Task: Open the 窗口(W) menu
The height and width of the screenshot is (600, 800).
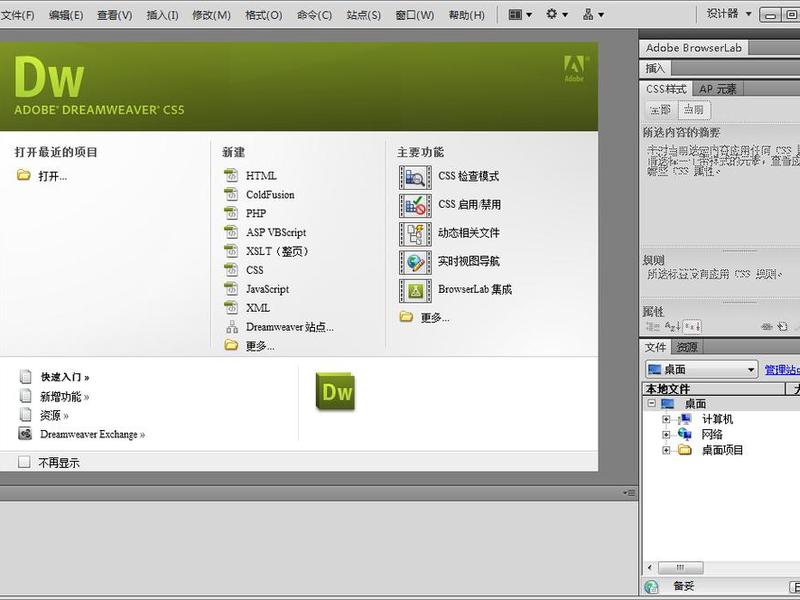Action: [415, 15]
